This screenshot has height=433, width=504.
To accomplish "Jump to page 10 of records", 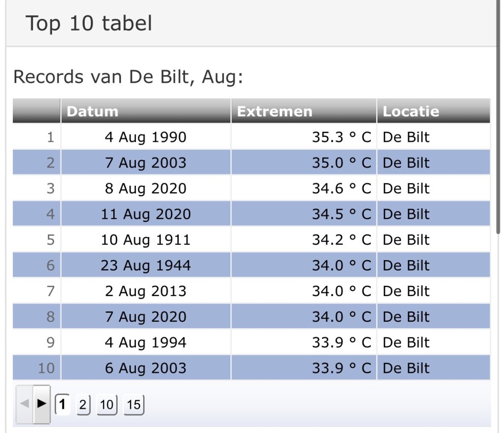I will tap(107, 405).
